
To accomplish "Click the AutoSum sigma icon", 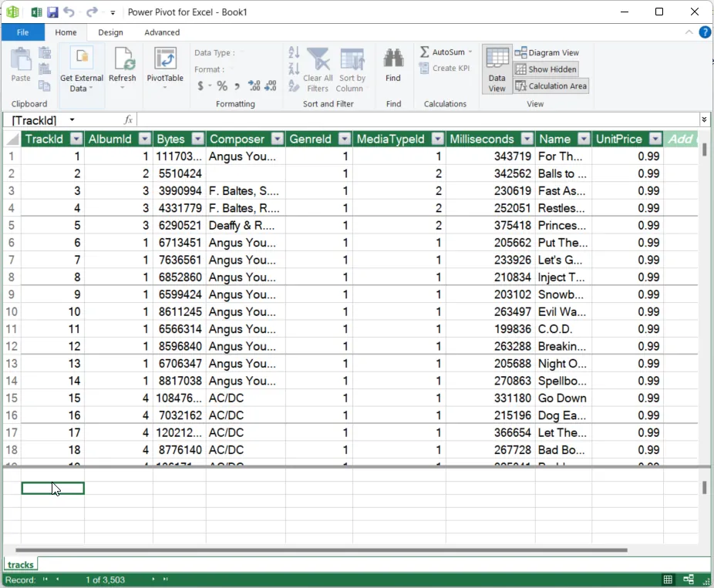I will [x=424, y=52].
